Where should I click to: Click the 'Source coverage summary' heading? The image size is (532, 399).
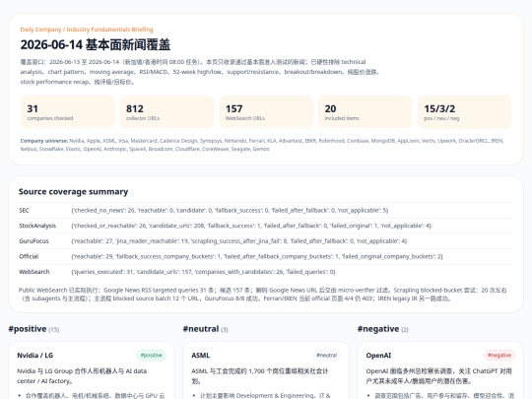coord(73,192)
